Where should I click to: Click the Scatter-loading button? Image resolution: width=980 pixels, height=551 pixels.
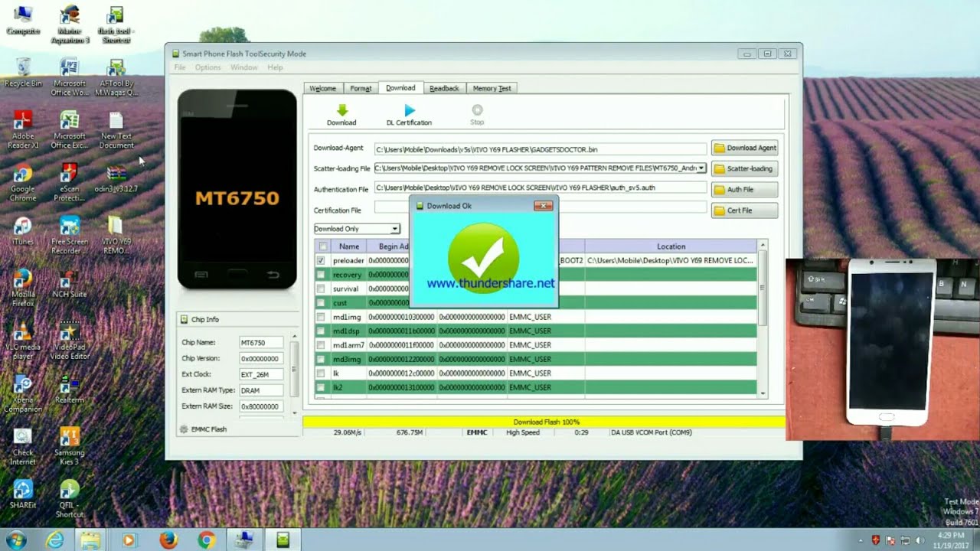(744, 168)
